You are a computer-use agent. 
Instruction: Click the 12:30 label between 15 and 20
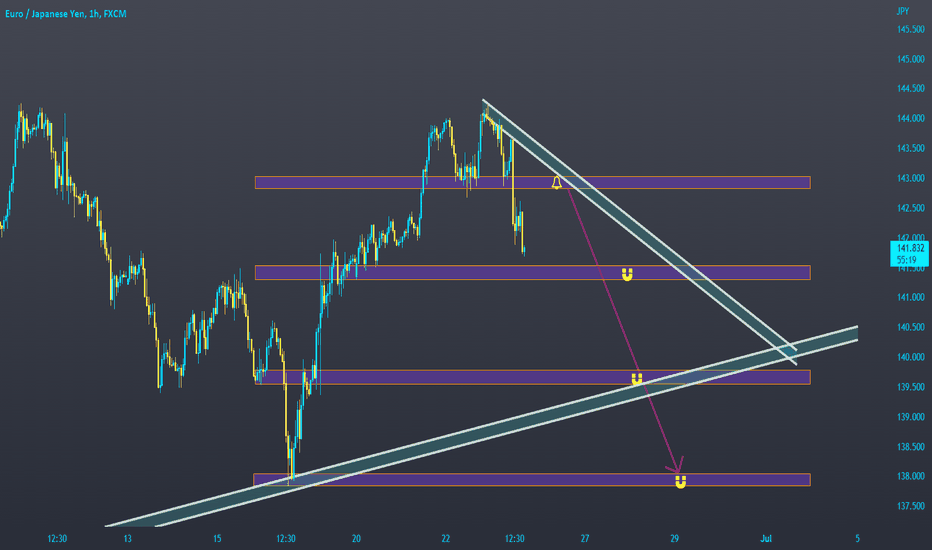click(286, 539)
